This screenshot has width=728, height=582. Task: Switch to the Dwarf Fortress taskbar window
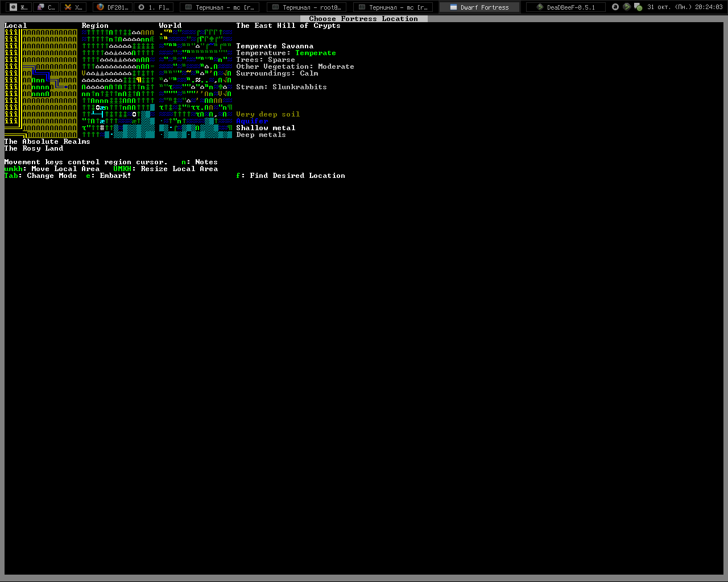[x=479, y=7]
